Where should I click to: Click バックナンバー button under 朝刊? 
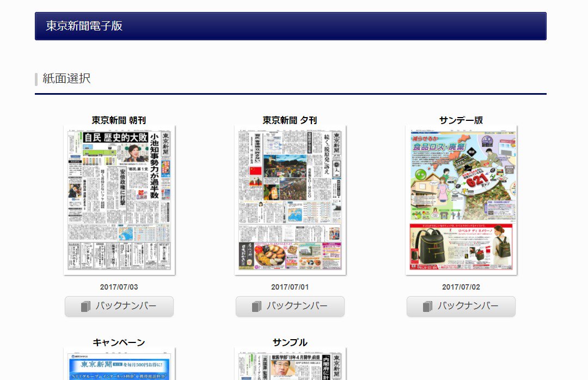119,306
